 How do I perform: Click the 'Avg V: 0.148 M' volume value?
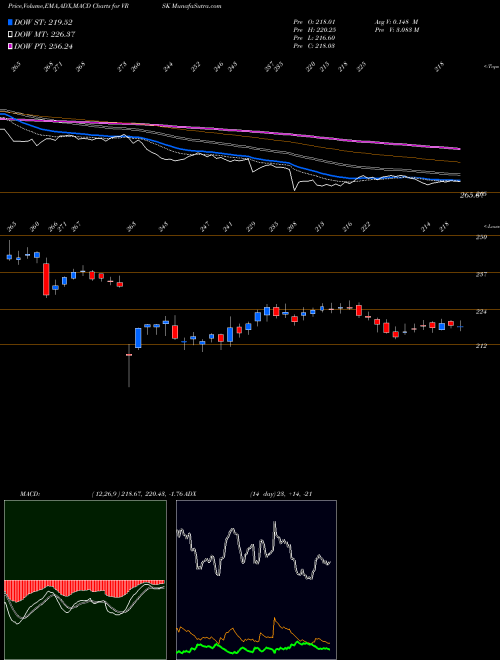(x=396, y=21)
